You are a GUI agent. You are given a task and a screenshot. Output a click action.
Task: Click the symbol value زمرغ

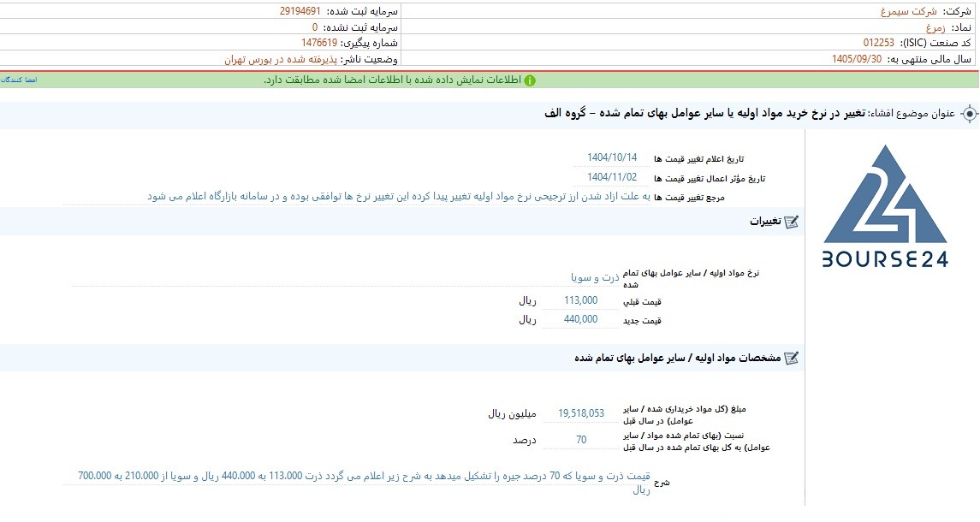point(935,27)
